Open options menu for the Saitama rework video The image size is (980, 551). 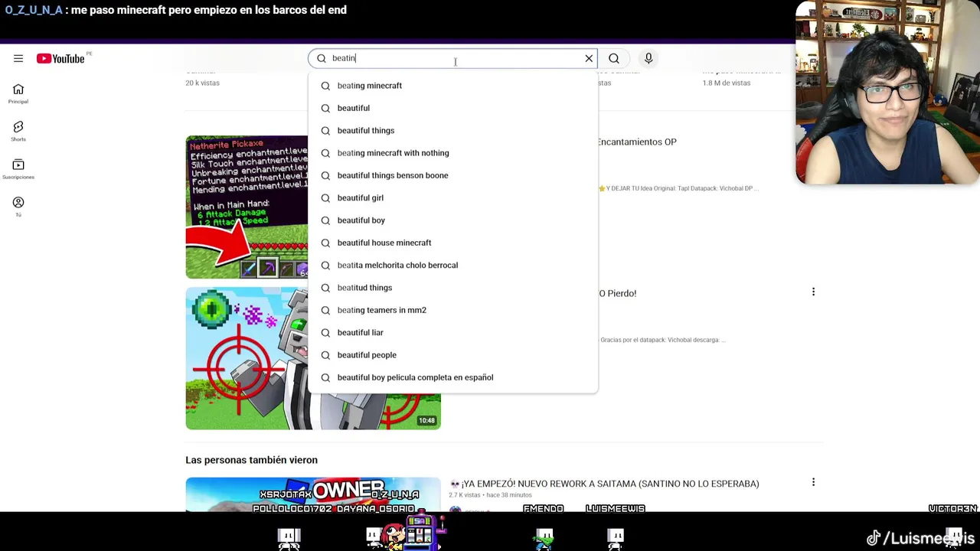pyautogui.click(x=813, y=482)
